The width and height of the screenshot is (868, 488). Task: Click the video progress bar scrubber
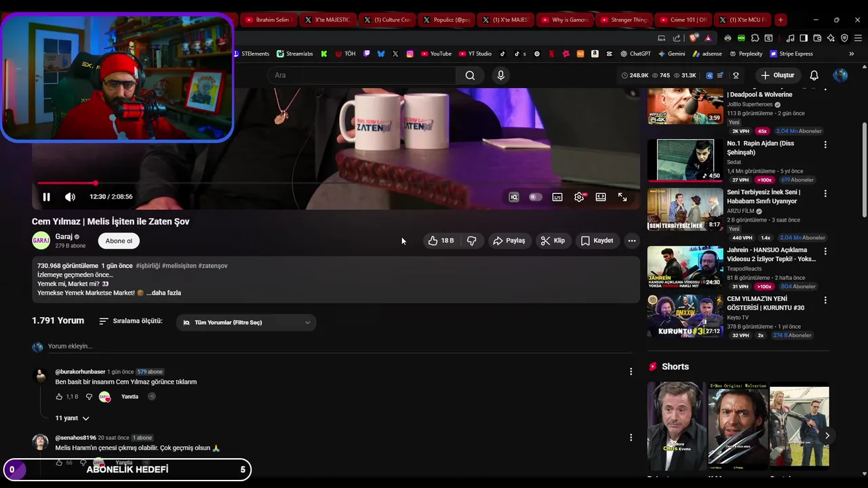[96, 183]
